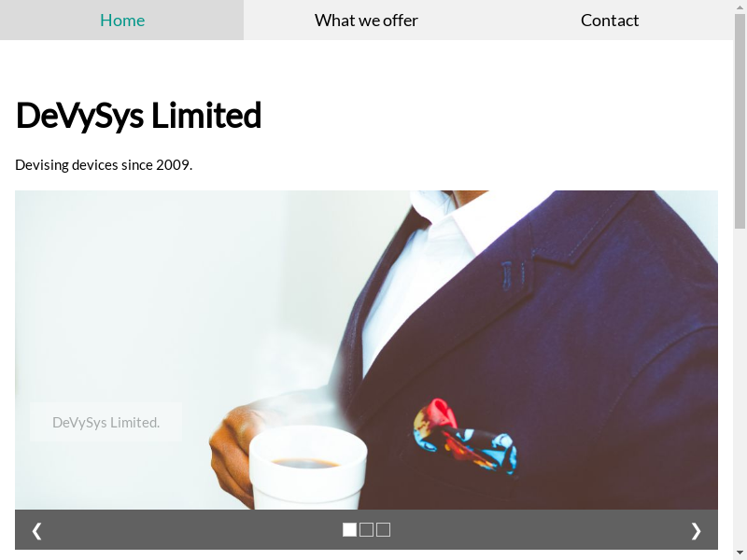Jump to the second slide indicator square
Screen dimensions: 747x560
click(x=366, y=529)
